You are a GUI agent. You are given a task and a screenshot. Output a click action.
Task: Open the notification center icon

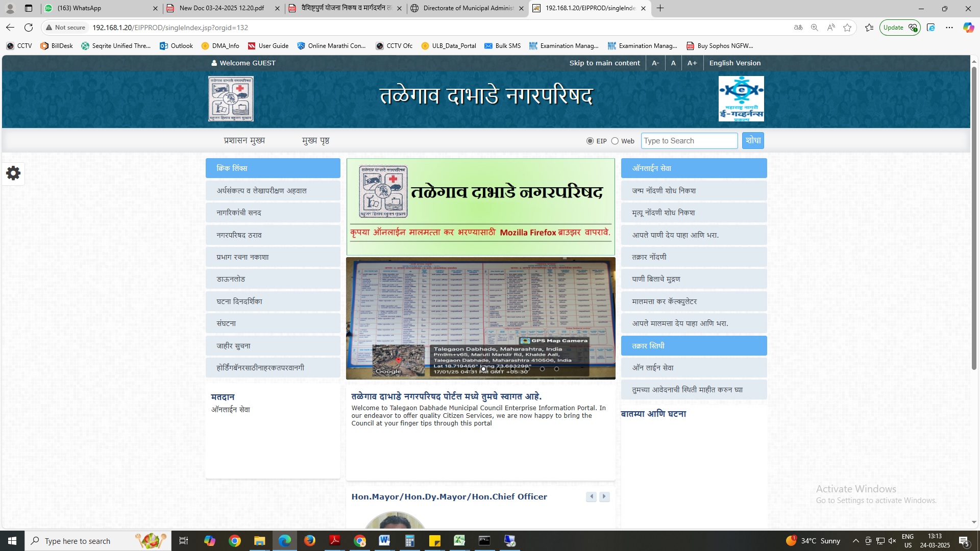[964, 541]
